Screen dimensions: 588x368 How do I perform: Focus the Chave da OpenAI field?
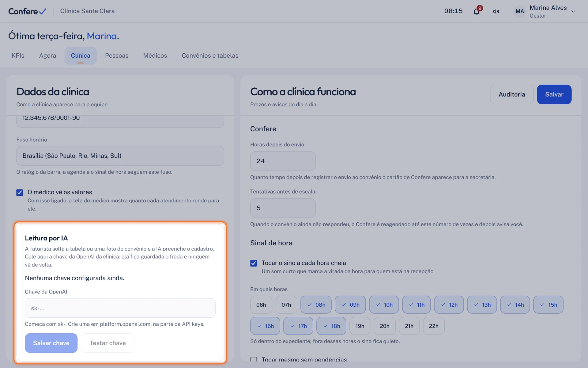pyautogui.click(x=120, y=308)
